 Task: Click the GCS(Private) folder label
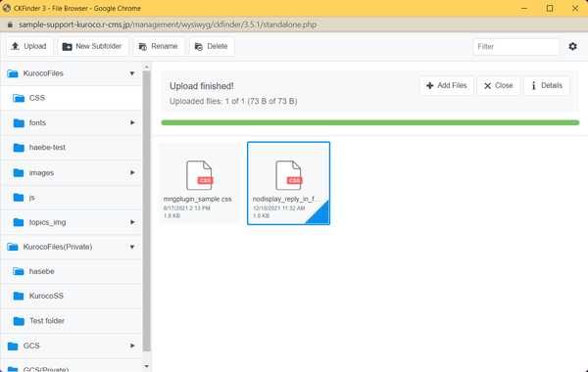[46, 369]
